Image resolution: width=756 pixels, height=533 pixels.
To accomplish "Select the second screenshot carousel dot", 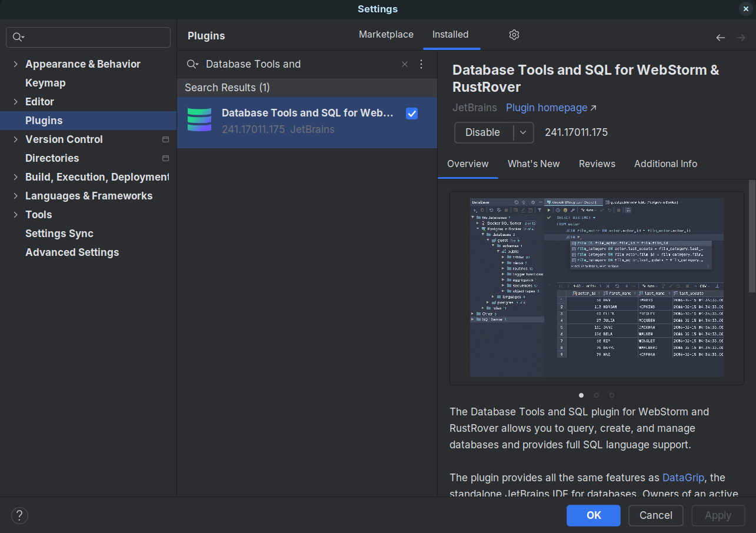I will [x=596, y=395].
